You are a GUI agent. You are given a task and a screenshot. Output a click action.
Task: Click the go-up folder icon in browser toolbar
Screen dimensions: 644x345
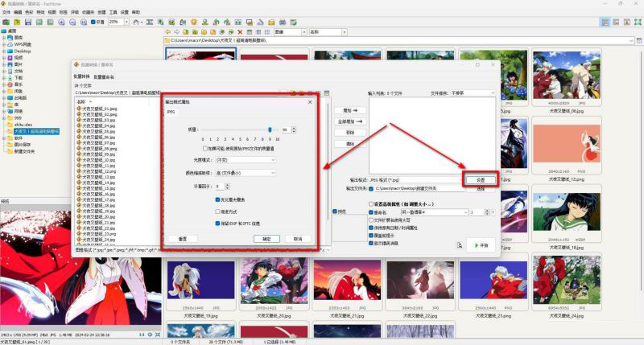186,32
